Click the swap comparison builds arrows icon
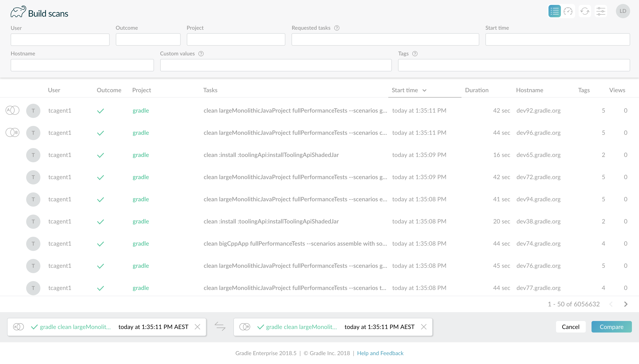 click(220, 327)
